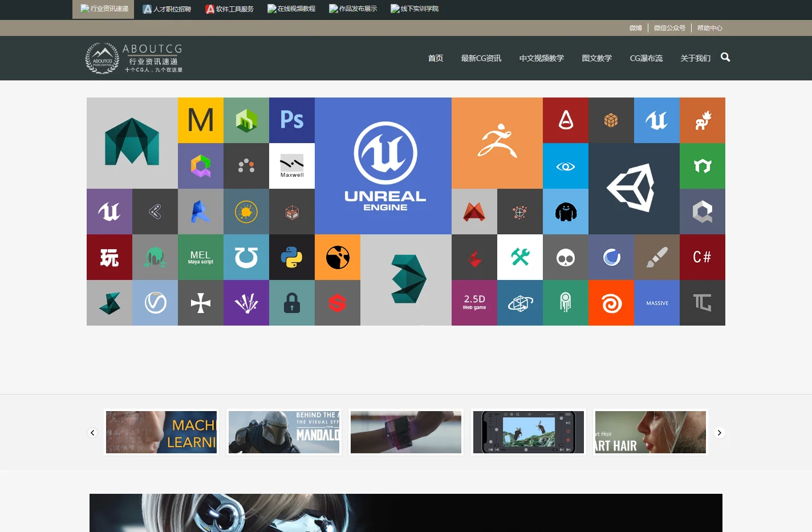Open 在线视频教程 top link

coord(291,9)
